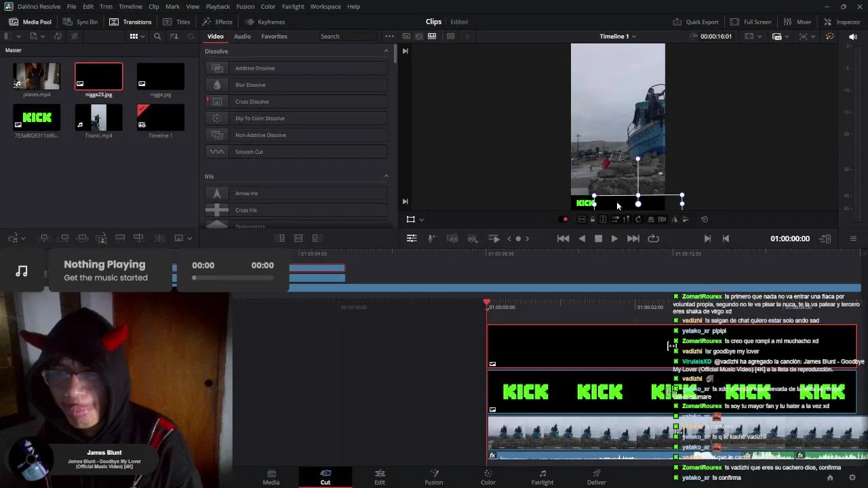Click the reset history icon in viewer tools

coord(705,219)
